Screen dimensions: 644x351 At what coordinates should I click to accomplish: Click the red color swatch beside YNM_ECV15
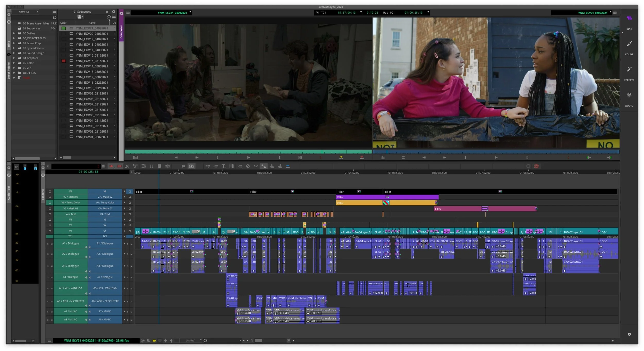[x=63, y=61]
